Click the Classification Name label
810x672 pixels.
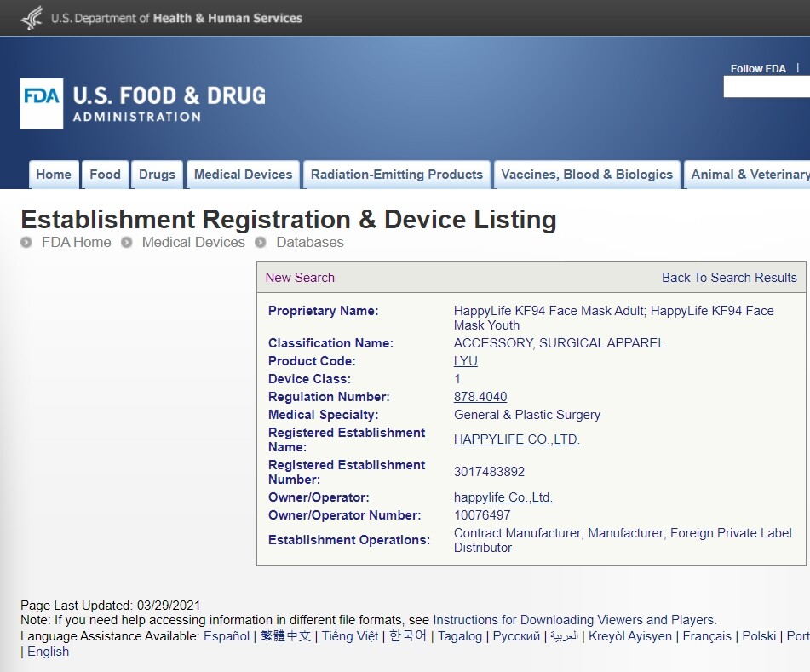pyautogui.click(x=330, y=343)
